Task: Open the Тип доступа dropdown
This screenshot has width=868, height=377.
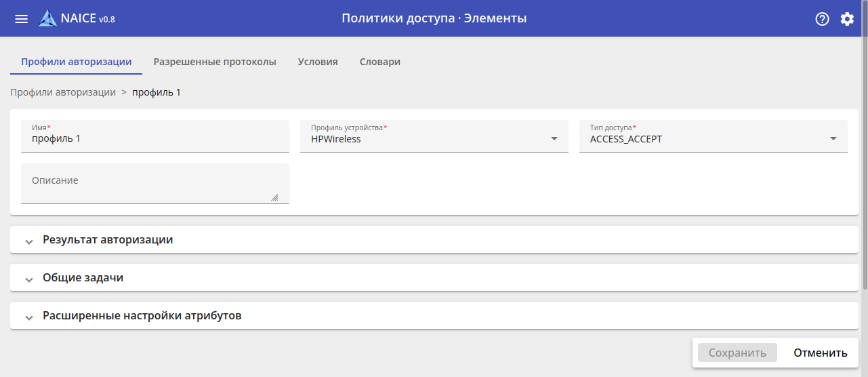Action: [x=713, y=138]
